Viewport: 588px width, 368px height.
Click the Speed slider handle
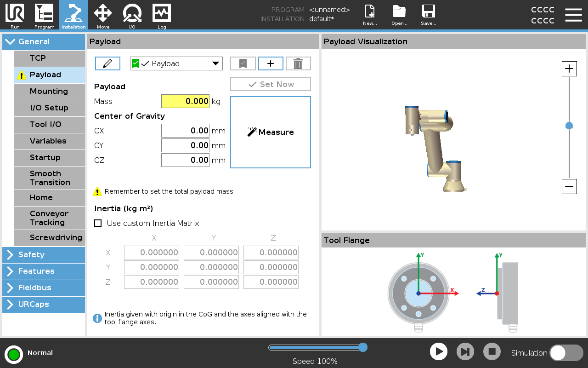click(362, 347)
